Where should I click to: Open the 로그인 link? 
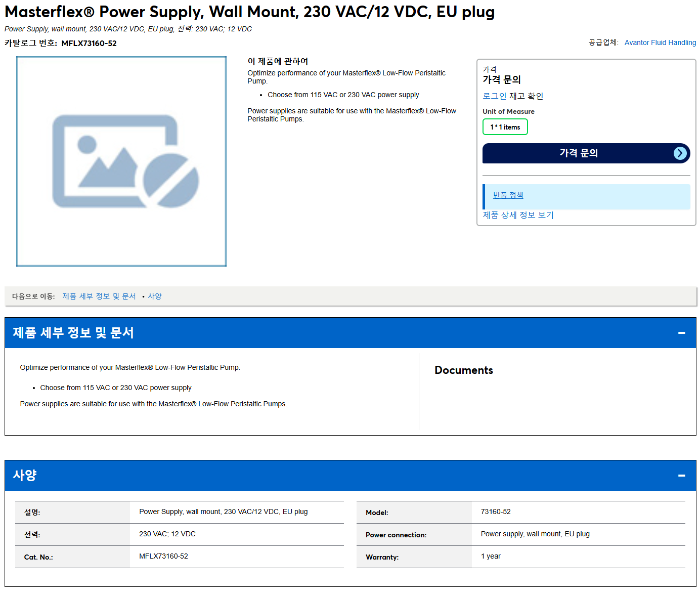click(x=495, y=96)
